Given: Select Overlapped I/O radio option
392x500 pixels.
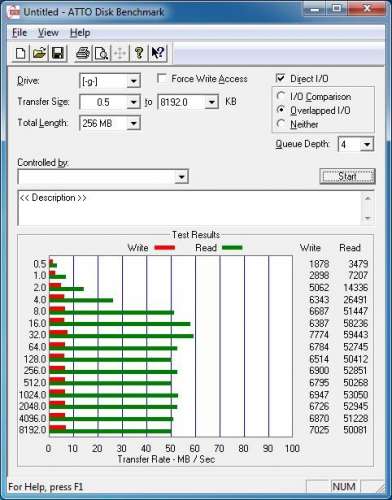Looking at the screenshot, I should click(281, 110).
